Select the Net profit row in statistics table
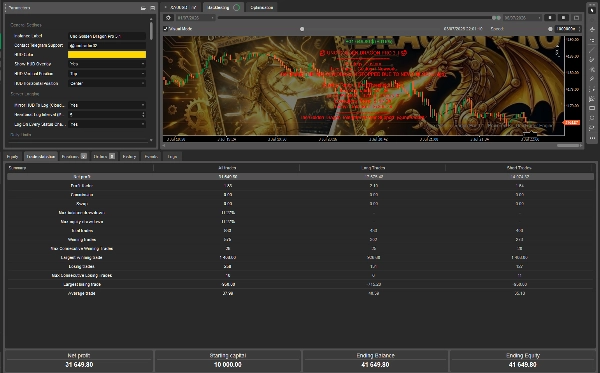600x373 pixels. (301, 177)
